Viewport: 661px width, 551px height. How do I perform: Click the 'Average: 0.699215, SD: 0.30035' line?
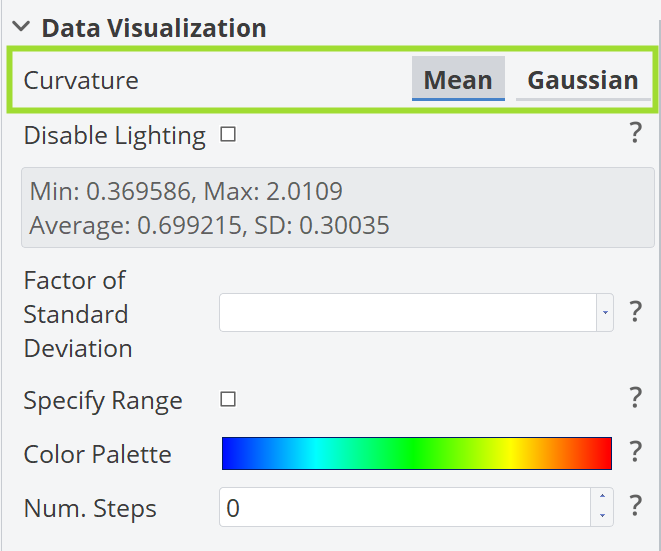coord(209,225)
